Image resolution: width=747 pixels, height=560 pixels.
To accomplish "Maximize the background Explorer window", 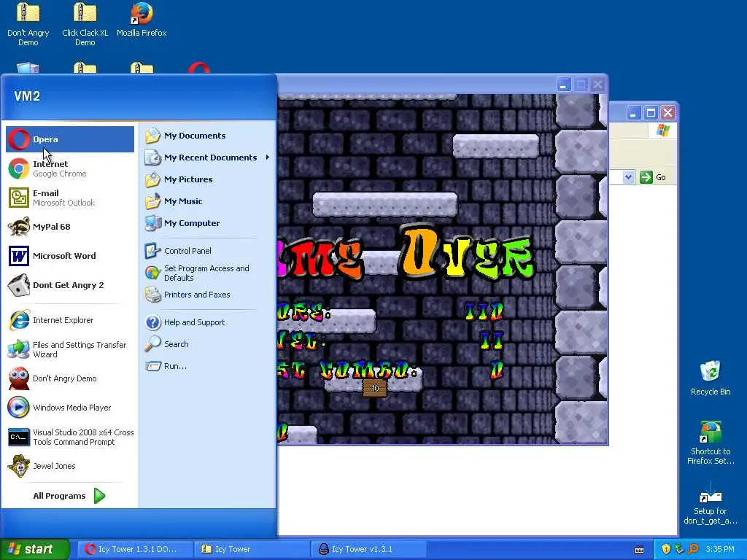I will point(650,113).
